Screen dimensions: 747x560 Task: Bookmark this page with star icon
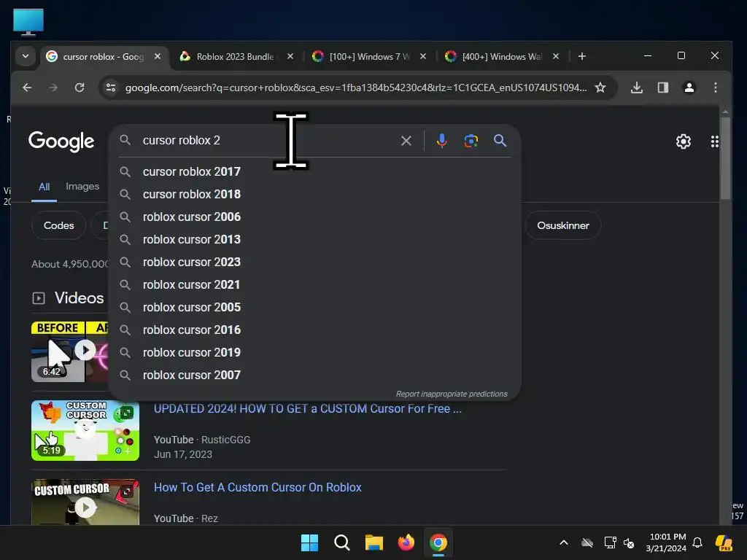600,87
